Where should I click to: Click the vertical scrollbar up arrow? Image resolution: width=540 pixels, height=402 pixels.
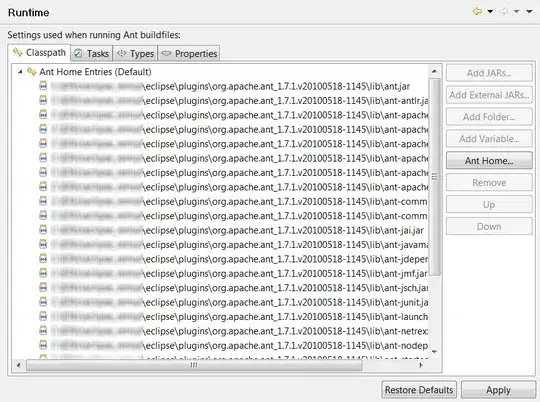(x=434, y=71)
